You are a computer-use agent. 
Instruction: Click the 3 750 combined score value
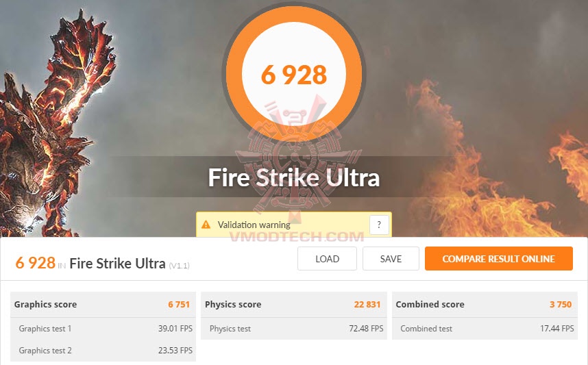(561, 304)
